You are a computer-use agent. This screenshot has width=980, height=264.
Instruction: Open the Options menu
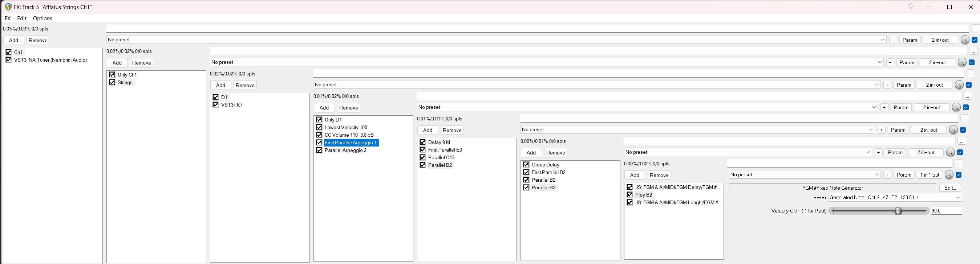pos(42,18)
